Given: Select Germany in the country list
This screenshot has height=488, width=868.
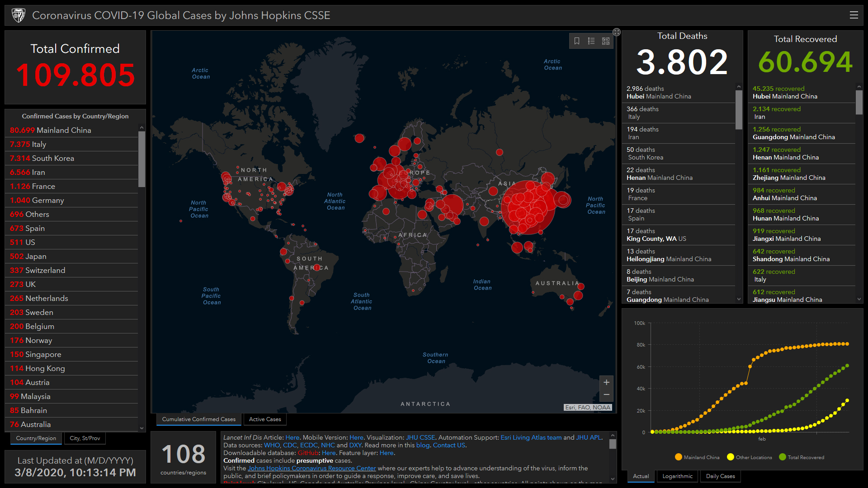Looking at the screenshot, I should (x=71, y=200).
